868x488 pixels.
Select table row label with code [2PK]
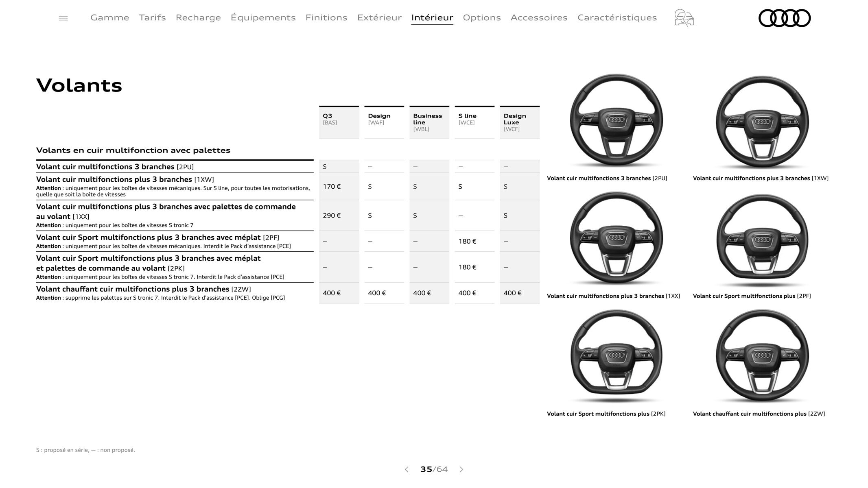coord(175,267)
